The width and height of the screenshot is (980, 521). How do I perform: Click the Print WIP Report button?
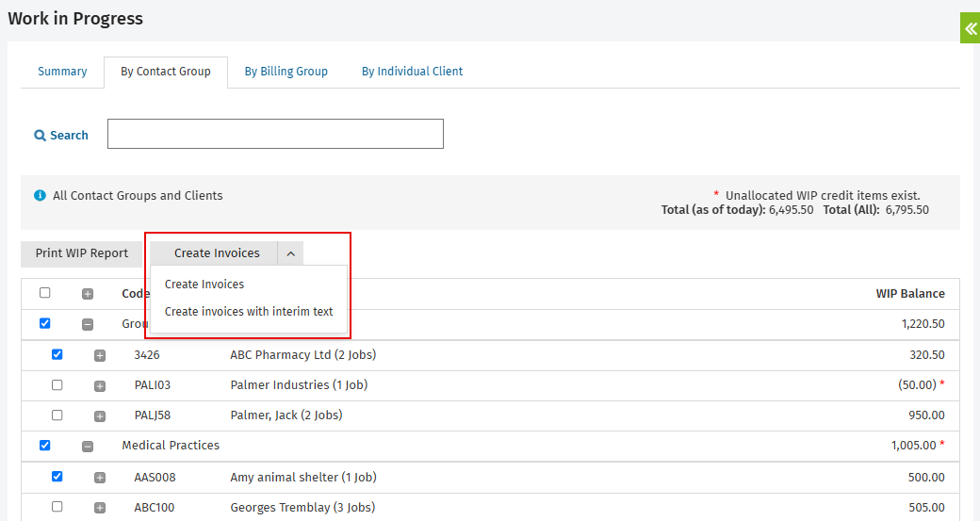82,253
